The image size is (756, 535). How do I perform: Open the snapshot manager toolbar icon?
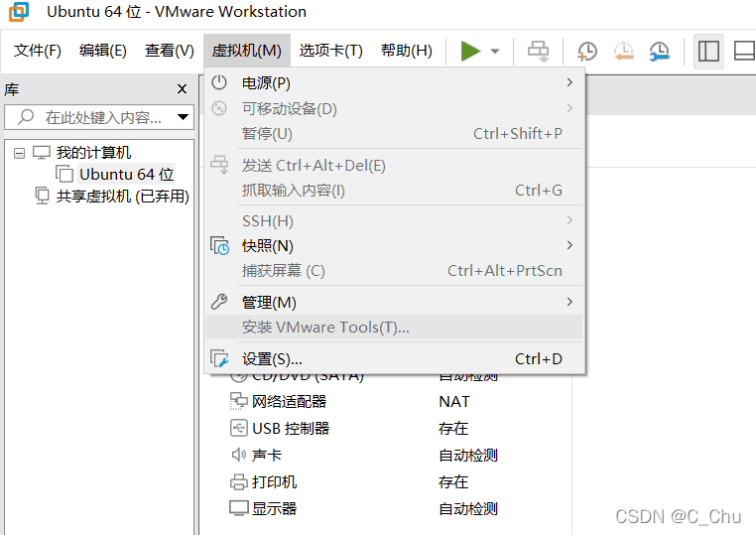click(659, 52)
